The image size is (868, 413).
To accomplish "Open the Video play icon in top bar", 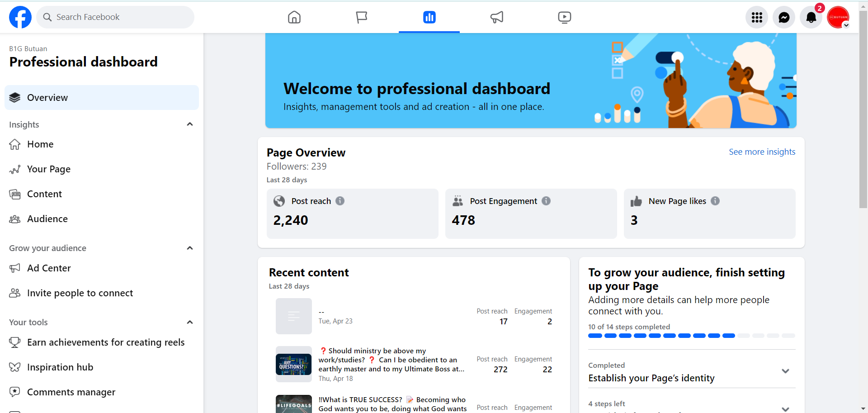I will (565, 17).
